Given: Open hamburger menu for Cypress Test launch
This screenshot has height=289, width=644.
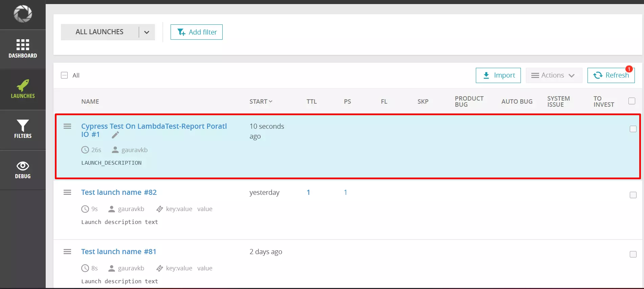Looking at the screenshot, I should 67,126.
